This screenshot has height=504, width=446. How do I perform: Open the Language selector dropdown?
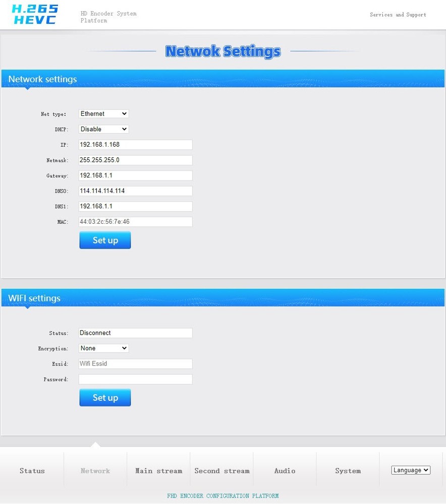pyautogui.click(x=410, y=470)
